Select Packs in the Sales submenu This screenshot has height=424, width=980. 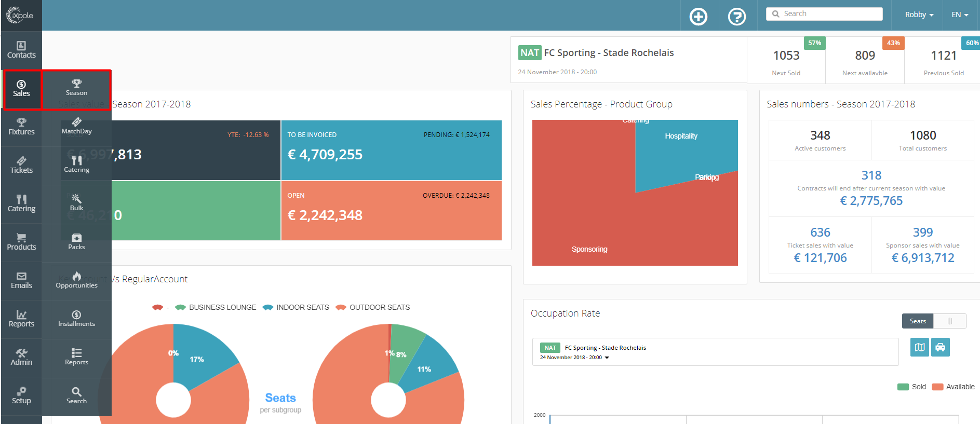click(x=76, y=242)
